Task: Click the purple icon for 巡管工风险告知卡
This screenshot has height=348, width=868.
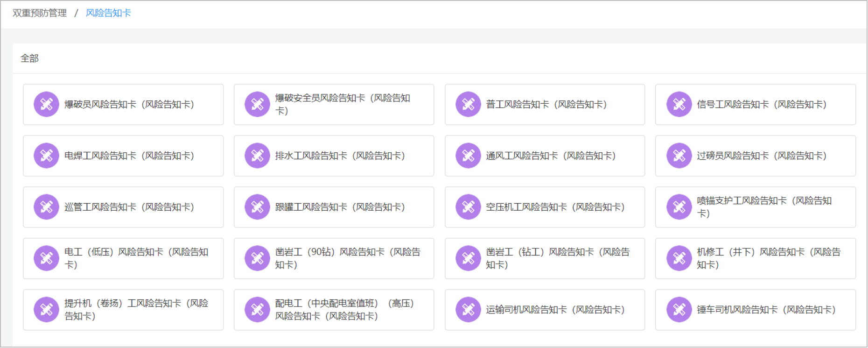Action: tap(46, 207)
